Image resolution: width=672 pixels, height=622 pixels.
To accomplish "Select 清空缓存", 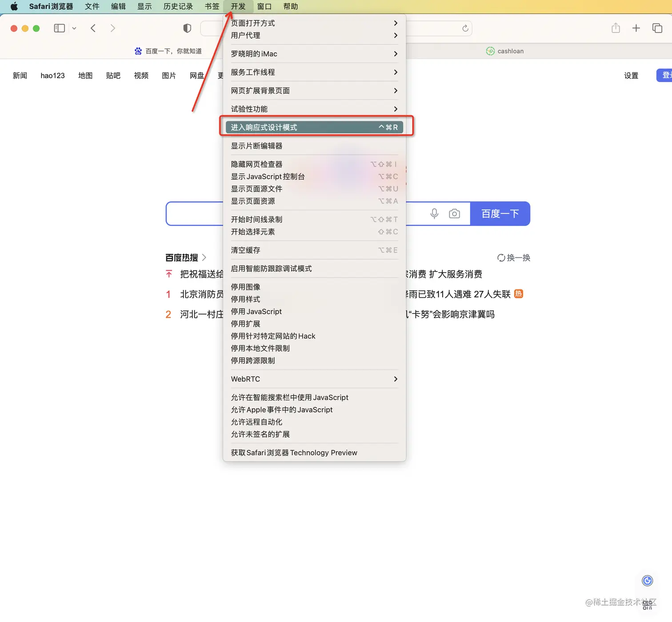I will click(x=314, y=250).
